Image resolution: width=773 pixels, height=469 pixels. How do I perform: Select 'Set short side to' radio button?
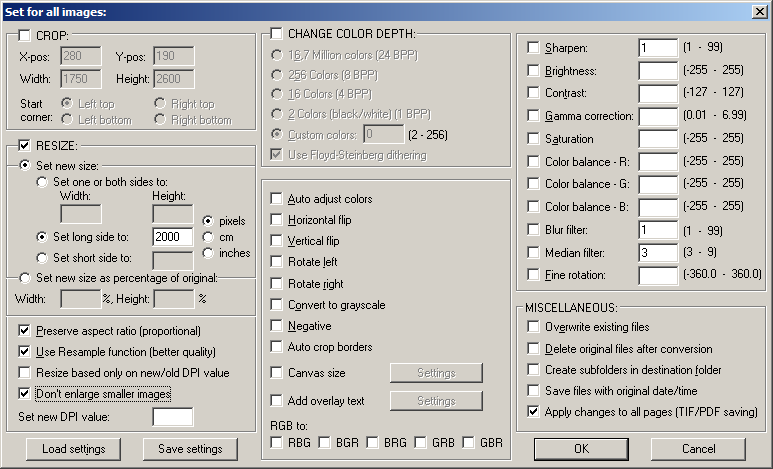pyautogui.click(x=43, y=257)
